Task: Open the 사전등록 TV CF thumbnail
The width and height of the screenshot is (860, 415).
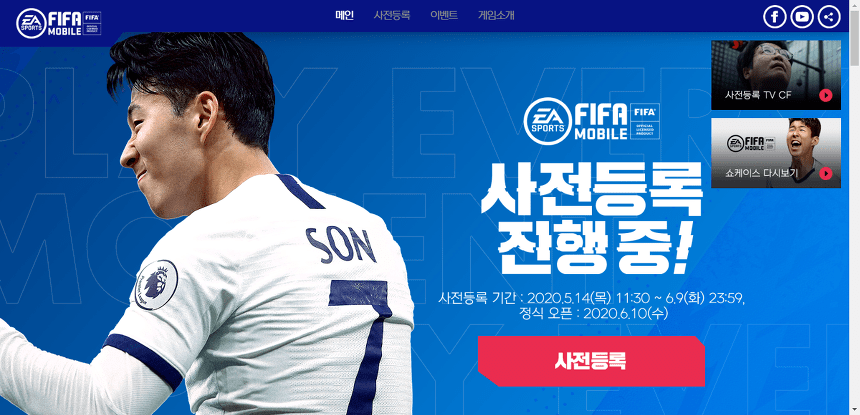Action: [x=776, y=75]
